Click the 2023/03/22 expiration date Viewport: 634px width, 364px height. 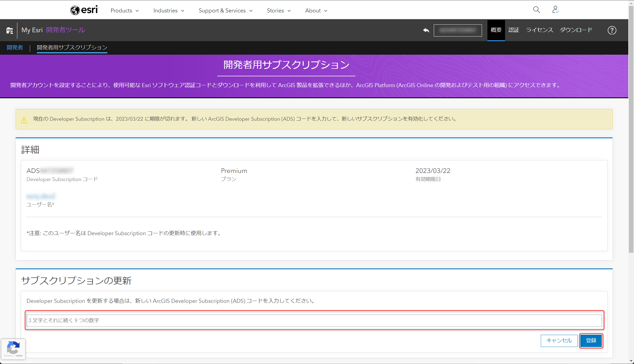[x=433, y=171]
